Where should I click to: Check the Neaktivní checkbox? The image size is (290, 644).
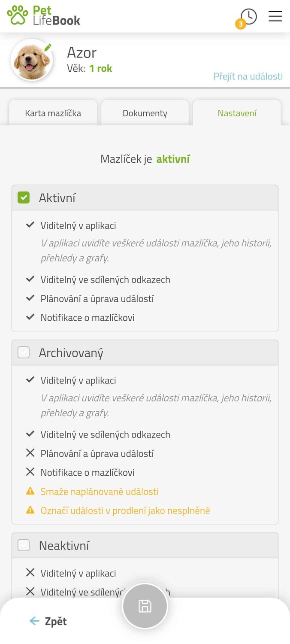pyautogui.click(x=24, y=546)
